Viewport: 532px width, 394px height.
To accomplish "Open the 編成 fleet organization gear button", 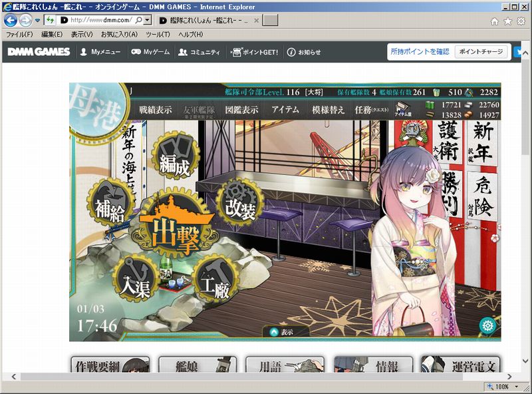I will tap(175, 156).
